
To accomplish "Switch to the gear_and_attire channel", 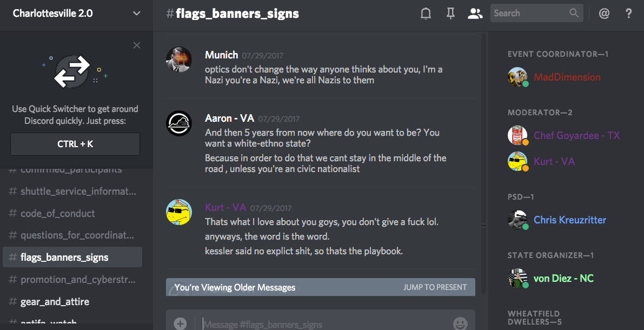I will pos(55,301).
